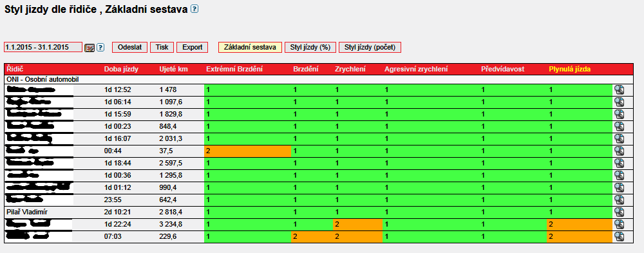The height and width of the screenshot is (253, 644).
Task: Export the report data
Action: [192, 47]
